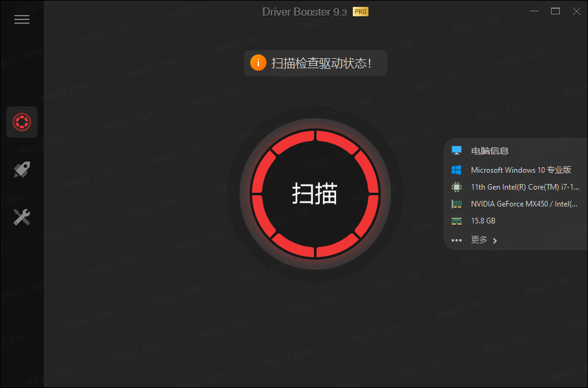Start the 扫描 scan button

click(315, 193)
